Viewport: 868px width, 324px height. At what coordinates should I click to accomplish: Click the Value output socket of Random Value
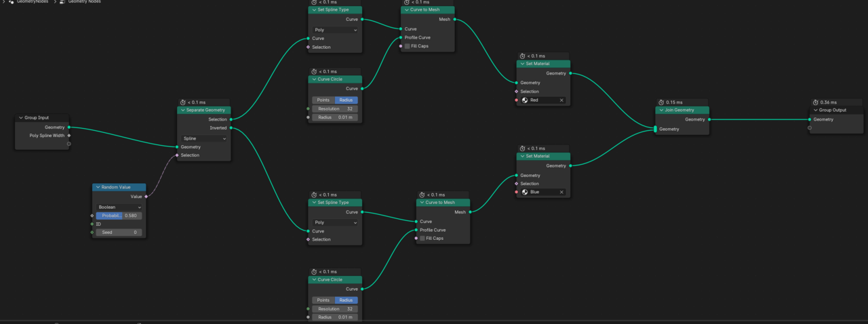tap(146, 197)
